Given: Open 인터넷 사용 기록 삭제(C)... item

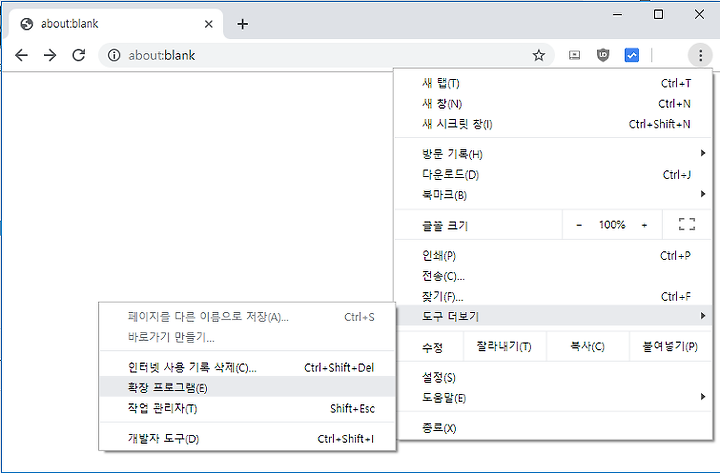Looking at the screenshot, I should (247, 367).
